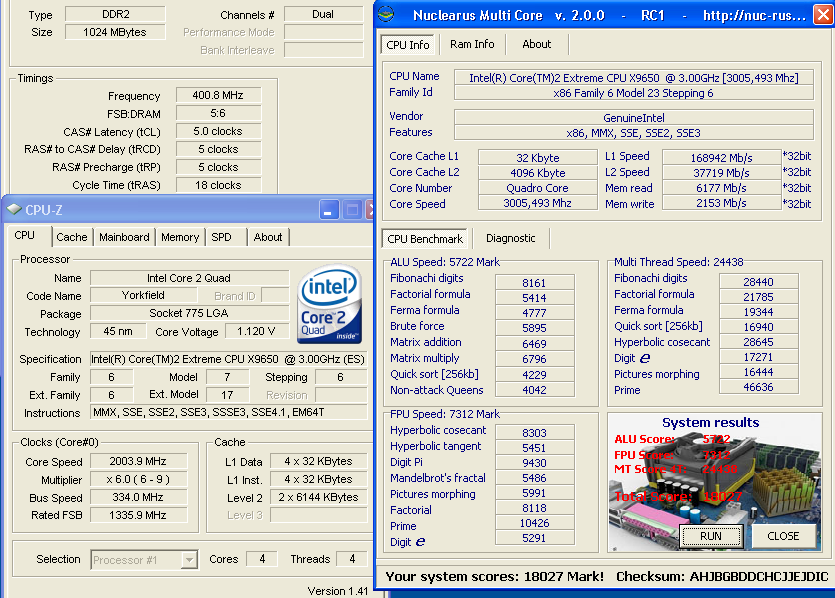Click the Rated FSB 1335.9 MHz value
The height and width of the screenshot is (598, 835).
(138, 515)
